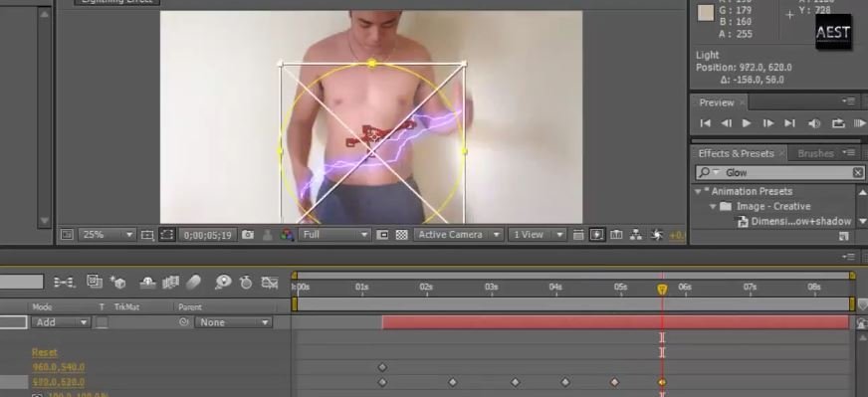
Task: Click the Show Snapshot icon
Action: click(x=267, y=235)
